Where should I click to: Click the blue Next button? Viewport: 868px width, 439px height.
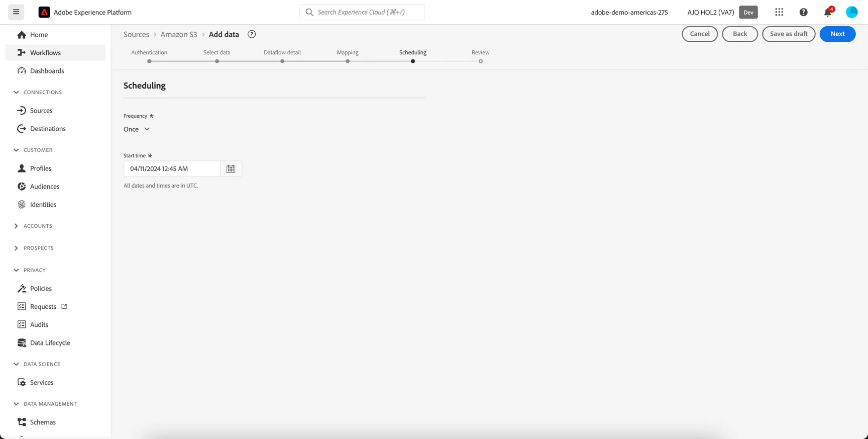coord(837,34)
